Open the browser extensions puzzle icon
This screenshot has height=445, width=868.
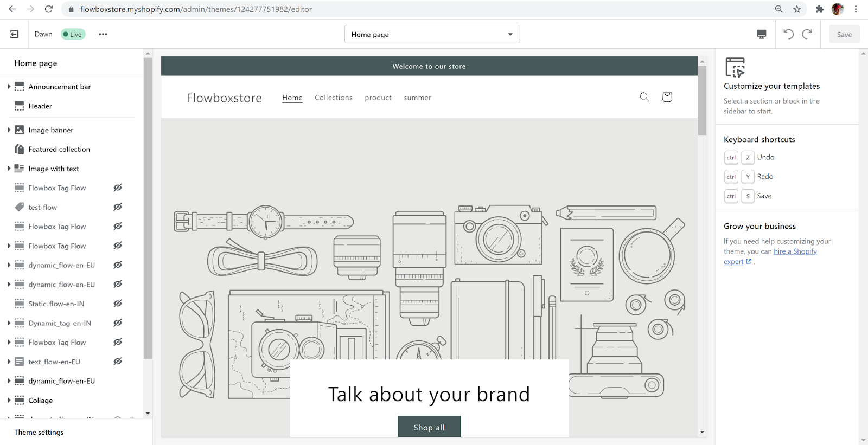pyautogui.click(x=820, y=9)
